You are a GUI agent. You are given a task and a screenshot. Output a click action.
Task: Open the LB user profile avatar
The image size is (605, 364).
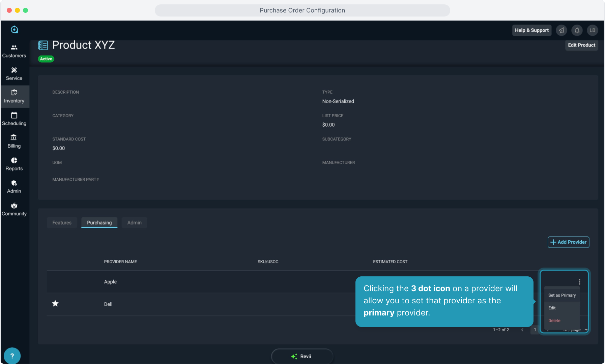pyautogui.click(x=592, y=30)
